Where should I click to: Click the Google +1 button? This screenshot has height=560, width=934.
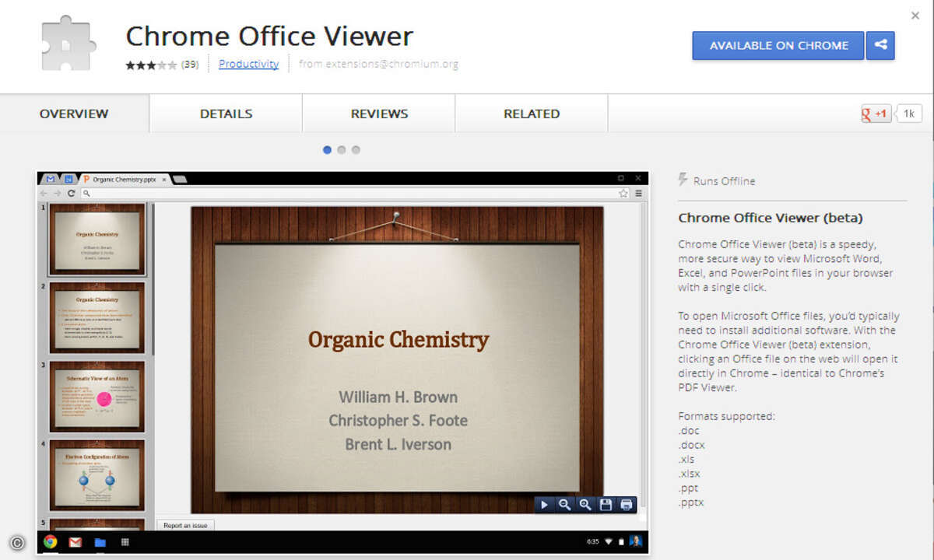[876, 114]
